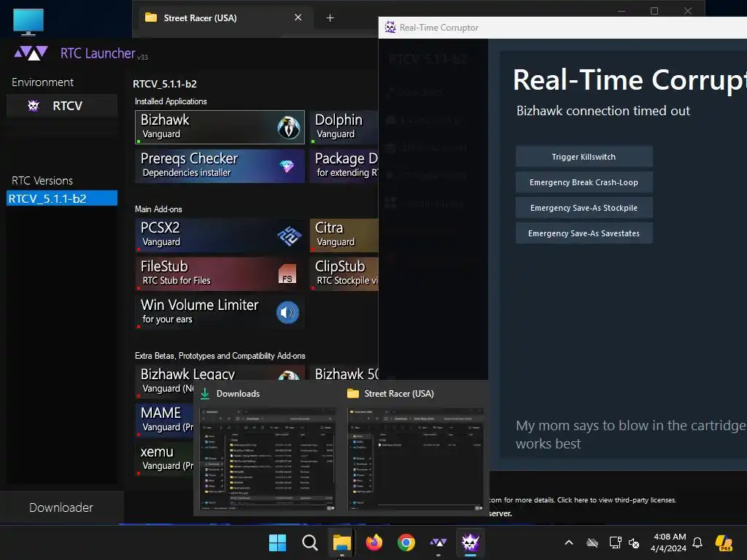Click Emergency Break Crash-Loop button

(584, 182)
